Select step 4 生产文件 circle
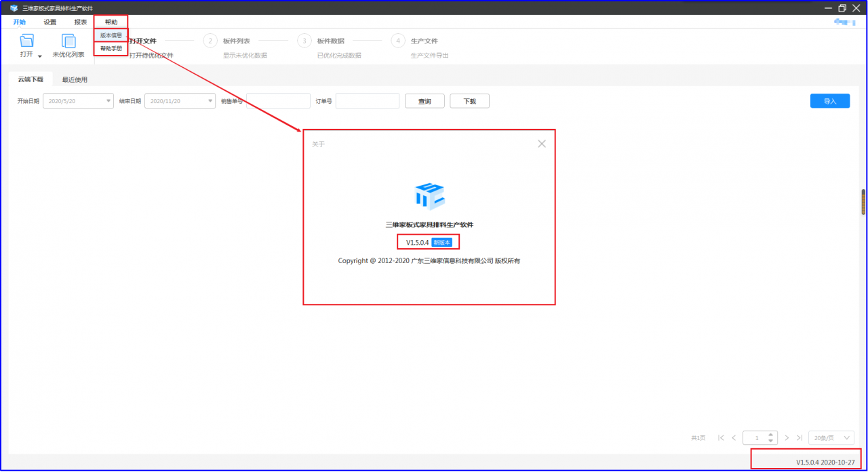This screenshot has height=472, width=868. click(398, 41)
